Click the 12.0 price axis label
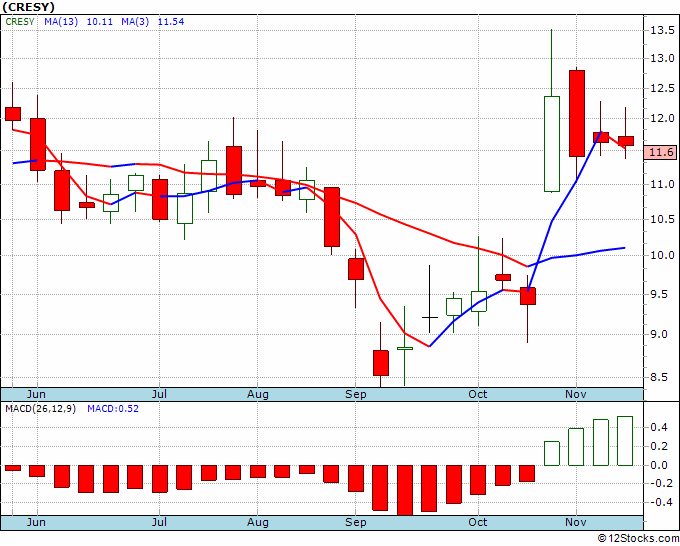 [x=662, y=118]
